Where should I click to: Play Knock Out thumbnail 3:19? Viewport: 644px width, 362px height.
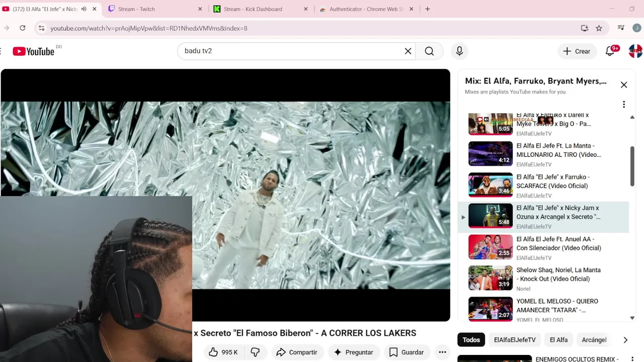pyautogui.click(x=491, y=278)
